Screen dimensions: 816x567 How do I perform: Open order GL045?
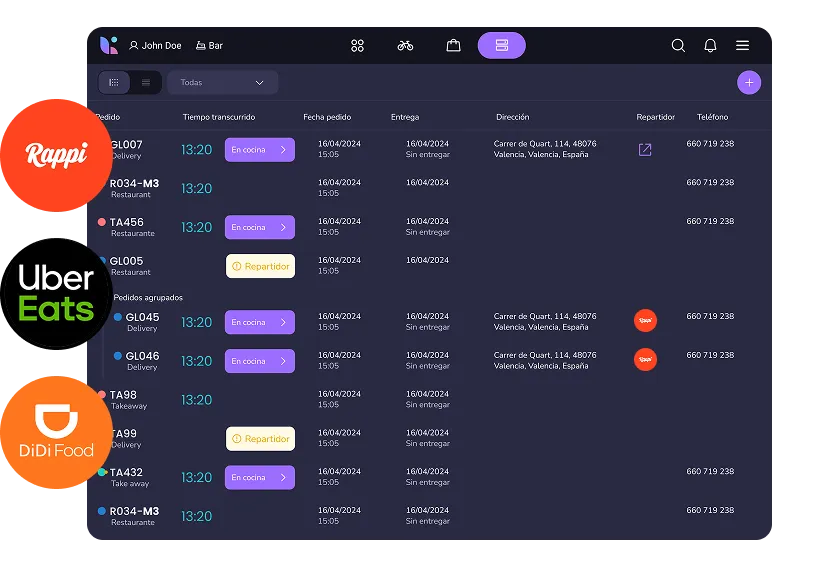point(143,317)
